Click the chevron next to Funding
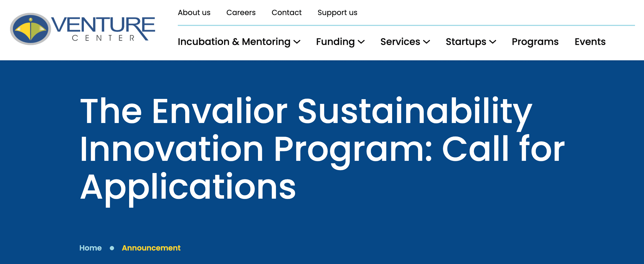Image resolution: width=644 pixels, height=264 pixels. point(362,42)
